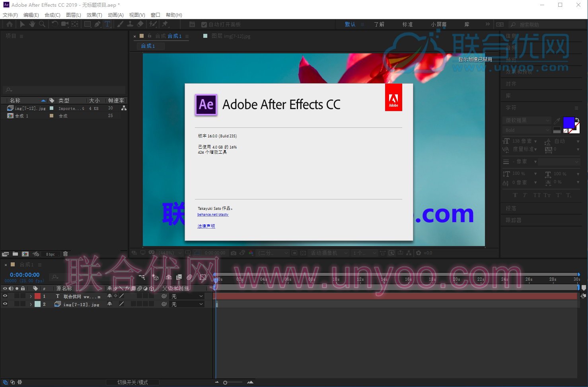Click the new composition icon in Project panel
The width and height of the screenshot is (588, 387).
[25, 254]
